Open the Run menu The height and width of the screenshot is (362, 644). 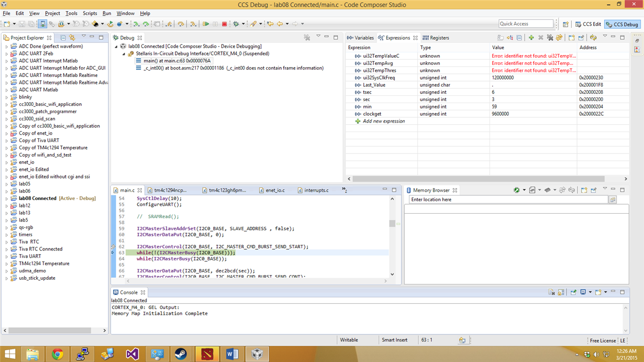tap(107, 13)
